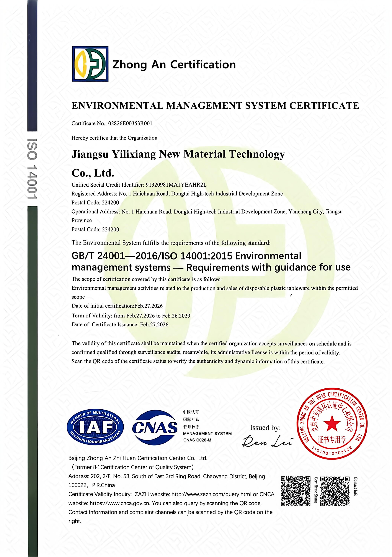
Task: Click the Contact Info QR code
Action: tap(335, 491)
